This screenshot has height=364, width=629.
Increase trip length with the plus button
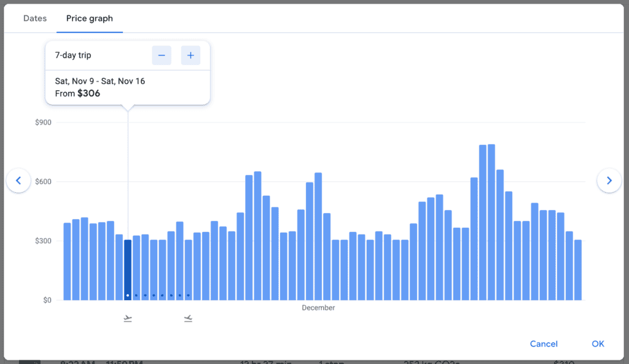coord(190,55)
